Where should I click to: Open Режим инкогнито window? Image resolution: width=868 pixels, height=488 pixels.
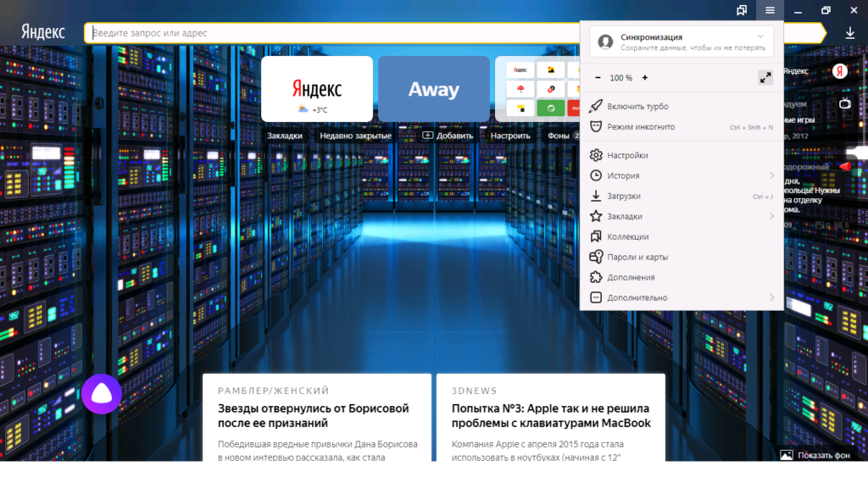[x=682, y=127]
